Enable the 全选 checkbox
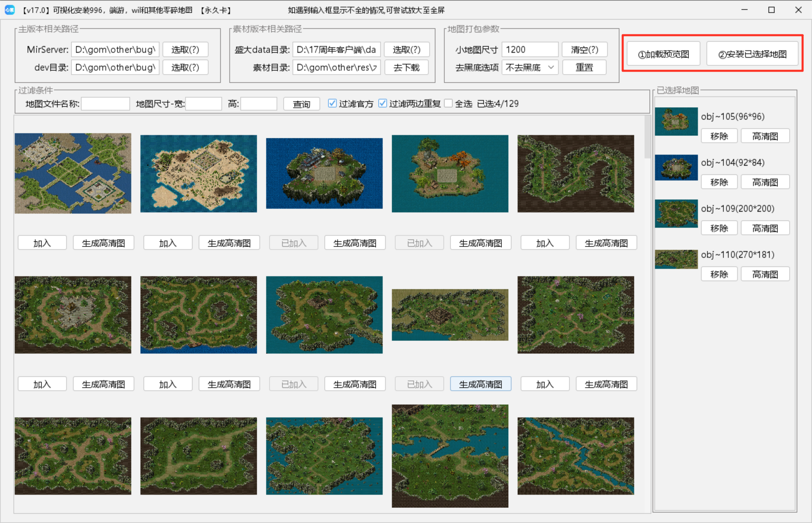Image resolution: width=812 pixels, height=523 pixels. point(449,104)
